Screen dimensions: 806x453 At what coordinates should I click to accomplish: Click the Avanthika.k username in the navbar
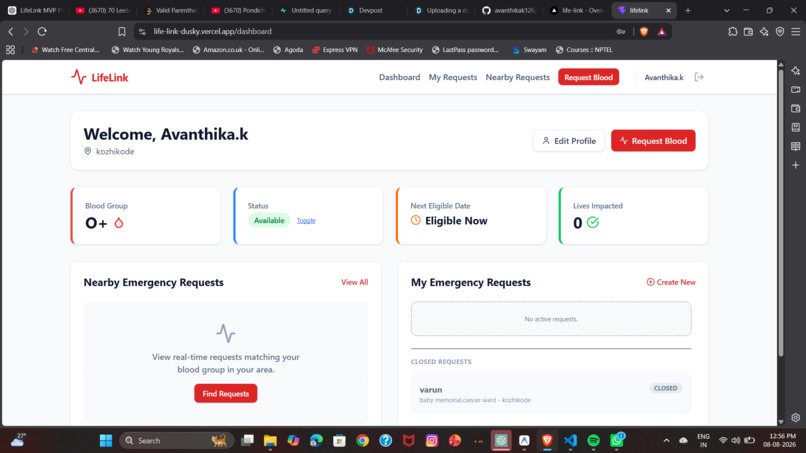[664, 77]
